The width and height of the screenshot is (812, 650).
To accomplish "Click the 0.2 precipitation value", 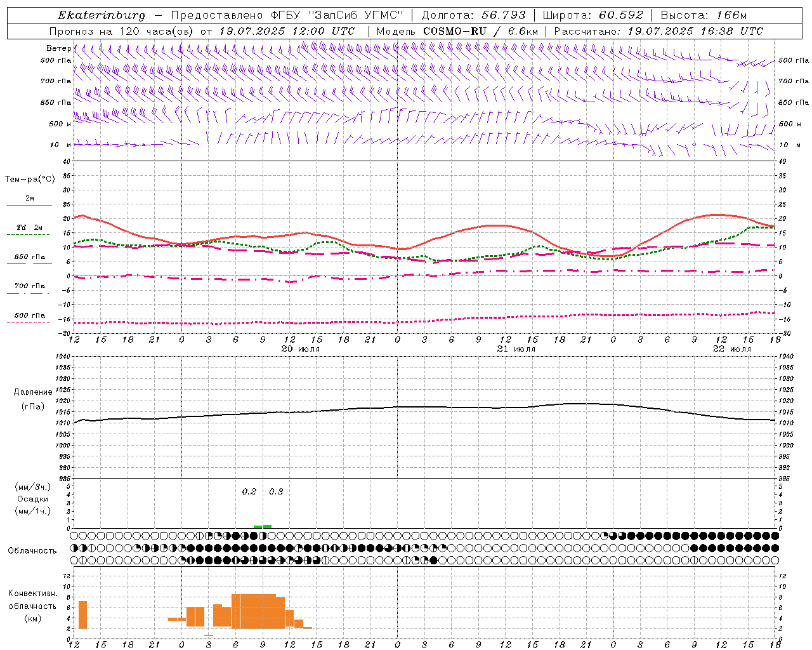I will (x=249, y=492).
